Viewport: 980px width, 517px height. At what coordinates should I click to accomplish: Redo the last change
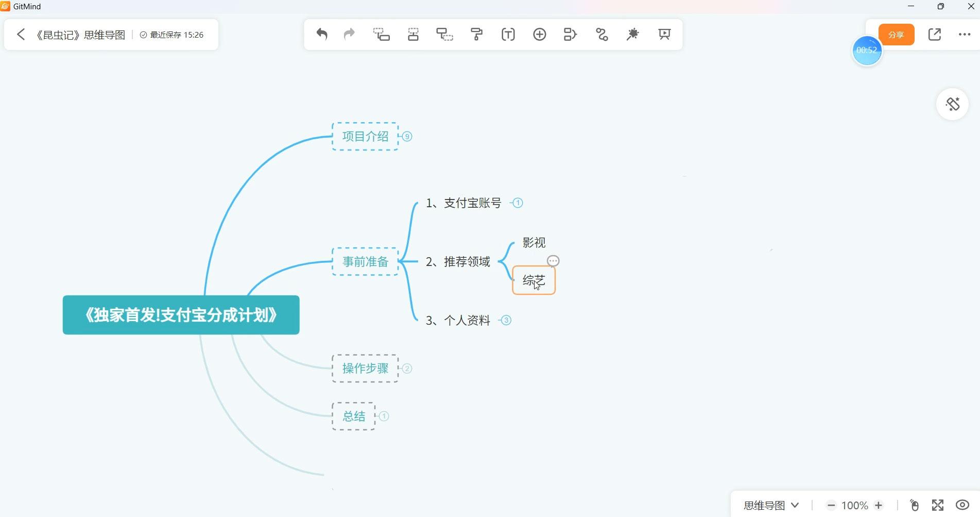coord(349,34)
